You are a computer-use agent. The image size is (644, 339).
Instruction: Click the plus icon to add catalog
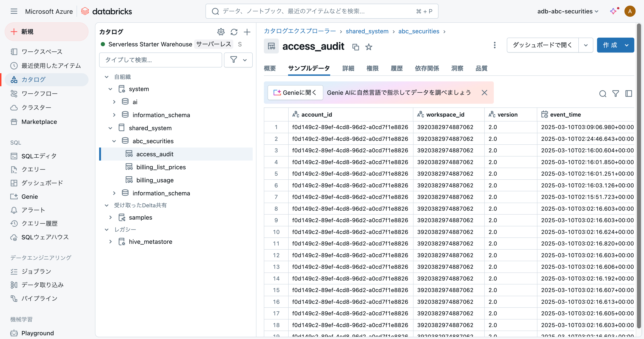[x=247, y=32]
